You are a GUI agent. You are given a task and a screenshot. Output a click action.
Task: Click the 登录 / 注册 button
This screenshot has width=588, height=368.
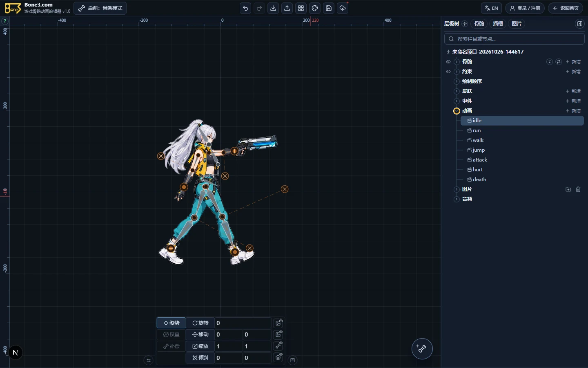coord(525,8)
